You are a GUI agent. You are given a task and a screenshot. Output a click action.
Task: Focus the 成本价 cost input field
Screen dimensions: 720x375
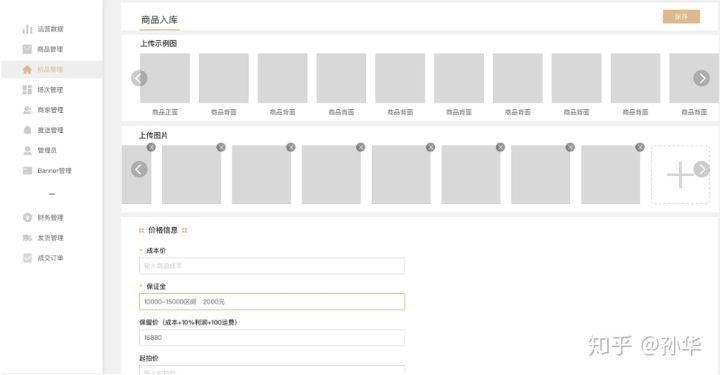click(x=272, y=266)
